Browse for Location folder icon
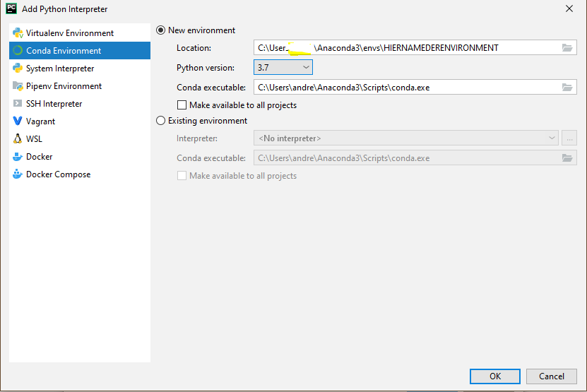The height and width of the screenshot is (392, 587). [x=567, y=48]
